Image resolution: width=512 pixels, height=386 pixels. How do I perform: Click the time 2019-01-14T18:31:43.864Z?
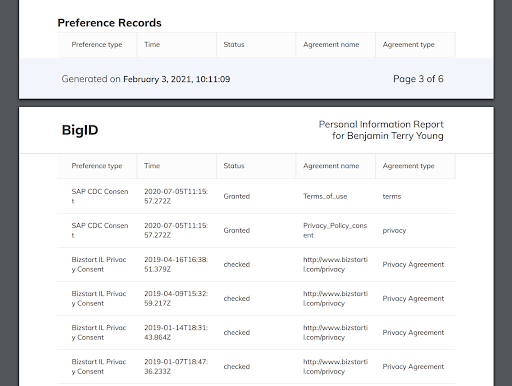tap(176, 332)
